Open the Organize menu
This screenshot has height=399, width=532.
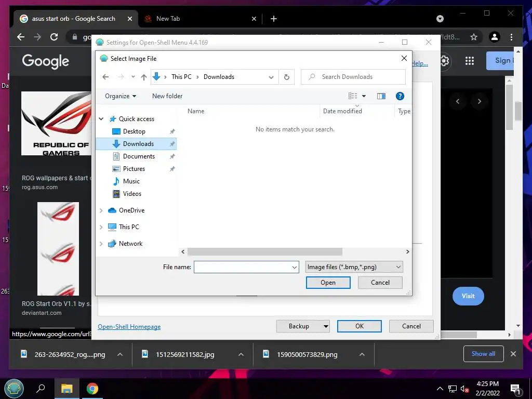[121, 96]
